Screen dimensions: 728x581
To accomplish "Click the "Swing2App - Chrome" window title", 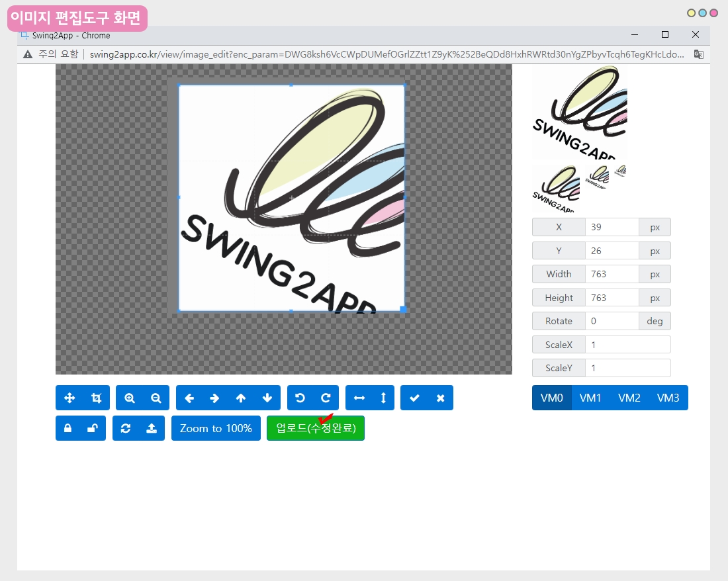I will tap(71, 35).
